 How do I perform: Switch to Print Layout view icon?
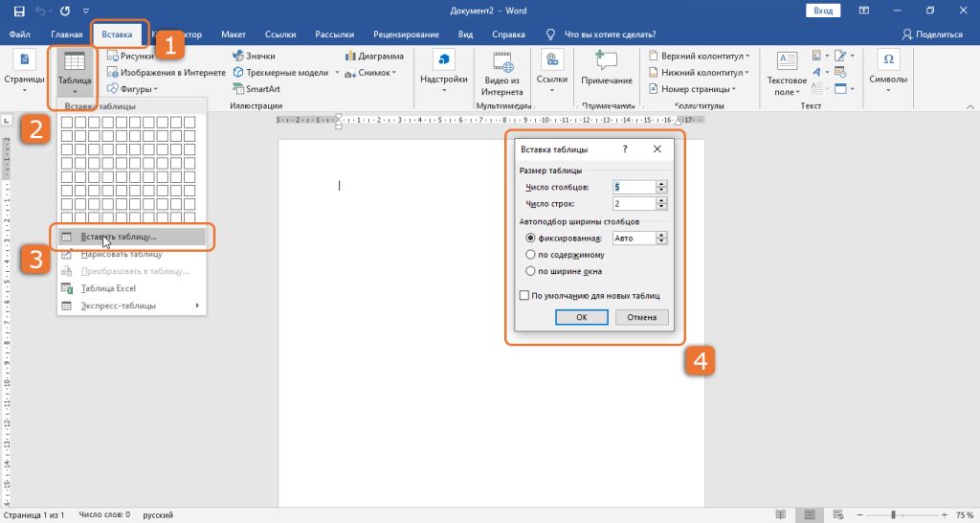(810, 515)
